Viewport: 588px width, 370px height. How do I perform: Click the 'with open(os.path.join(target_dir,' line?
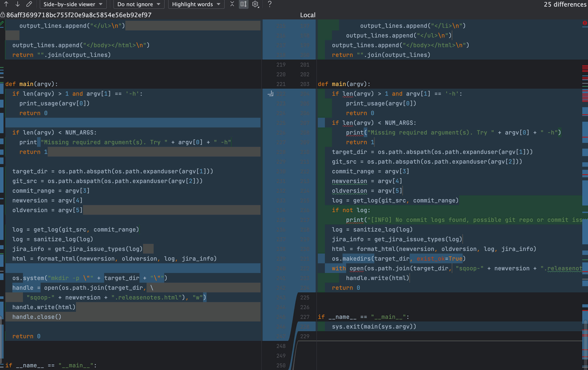[457, 268]
